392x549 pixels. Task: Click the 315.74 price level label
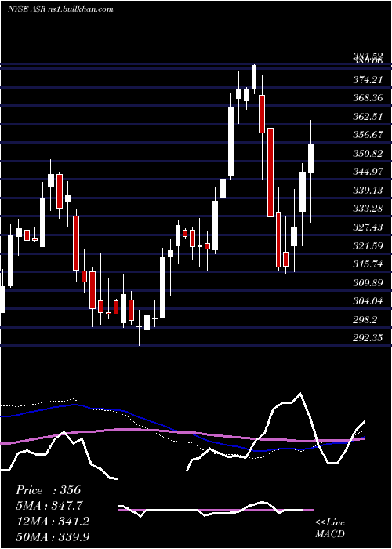point(367,265)
